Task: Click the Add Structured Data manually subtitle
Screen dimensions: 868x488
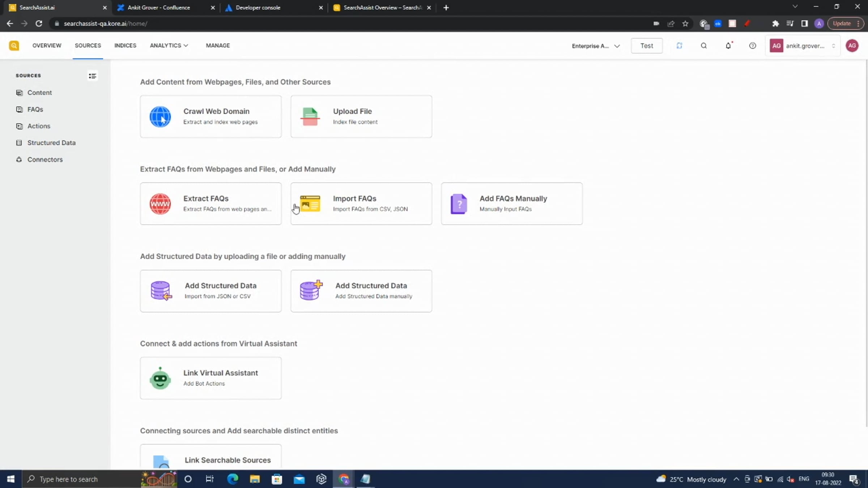Action: point(374,296)
